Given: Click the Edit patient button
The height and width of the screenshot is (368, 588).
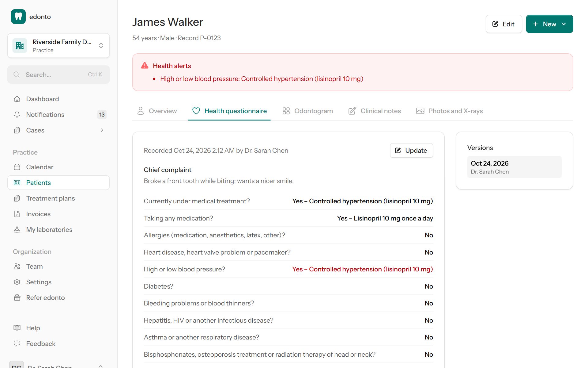Looking at the screenshot, I should (503, 24).
